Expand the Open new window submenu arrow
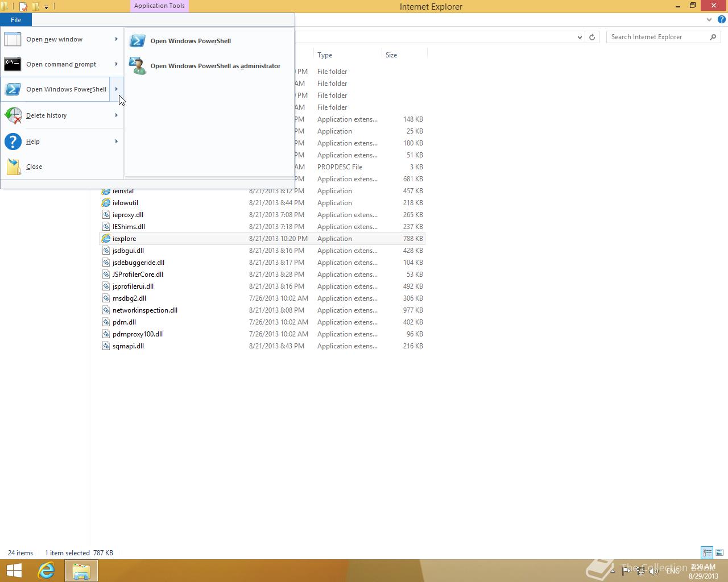This screenshot has height=582, width=728. pyautogui.click(x=116, y=39)
